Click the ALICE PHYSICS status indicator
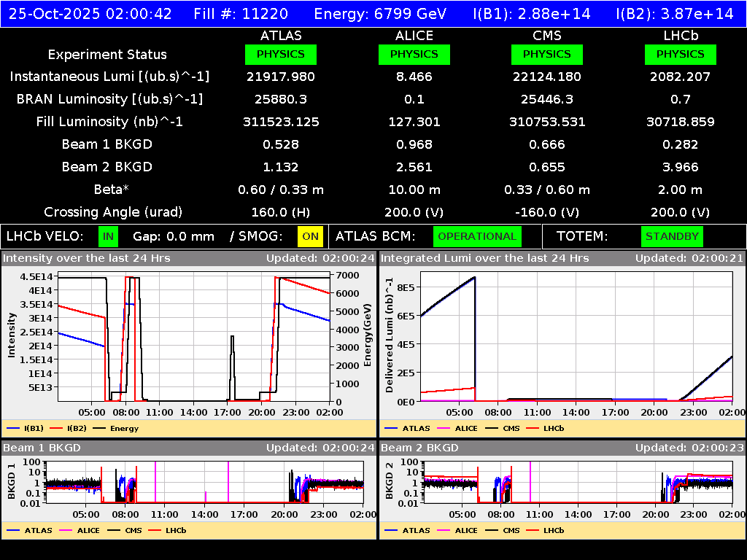 [x=414, y=54]
